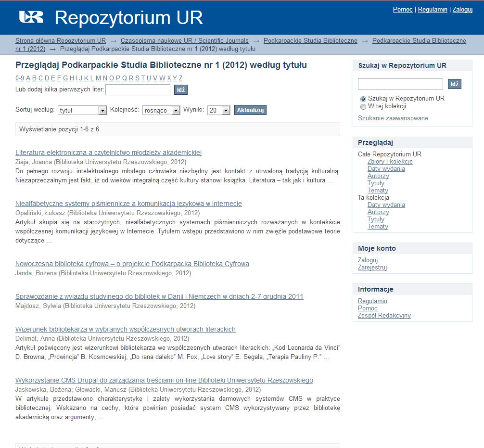Browse titles starting with letter N

[105, 78]
